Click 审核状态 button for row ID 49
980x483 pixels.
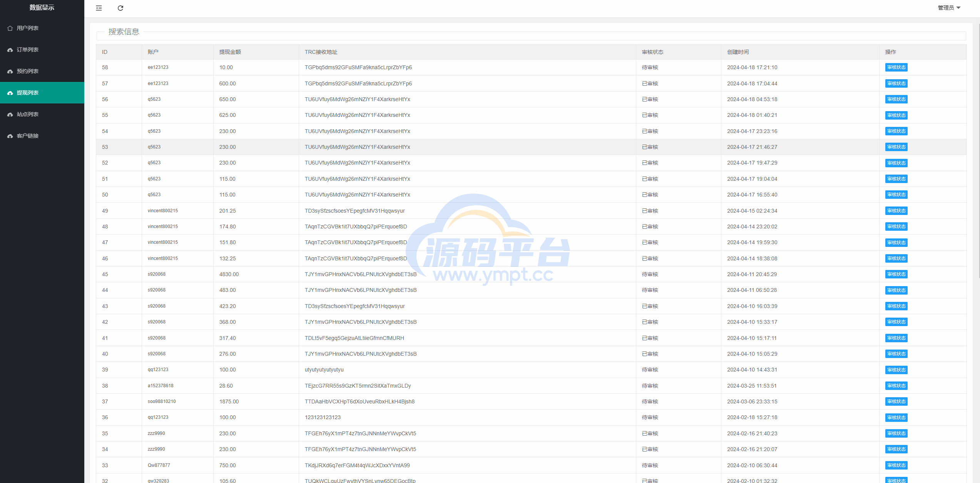pos(896,211)
